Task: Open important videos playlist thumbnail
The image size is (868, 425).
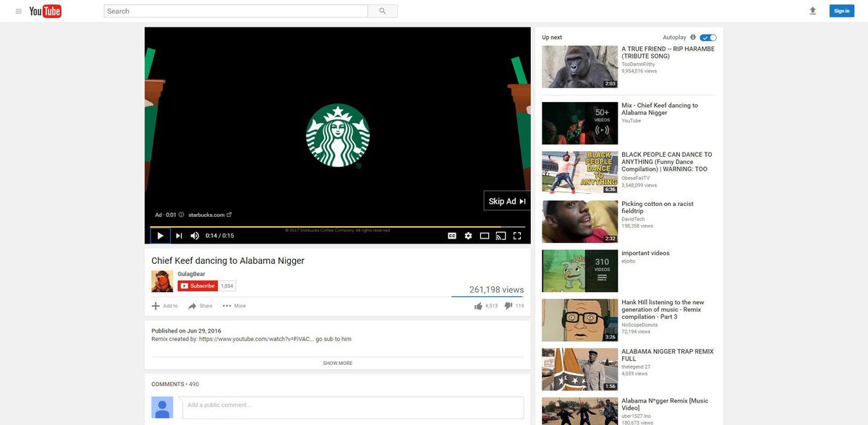Action: [580, 271]
